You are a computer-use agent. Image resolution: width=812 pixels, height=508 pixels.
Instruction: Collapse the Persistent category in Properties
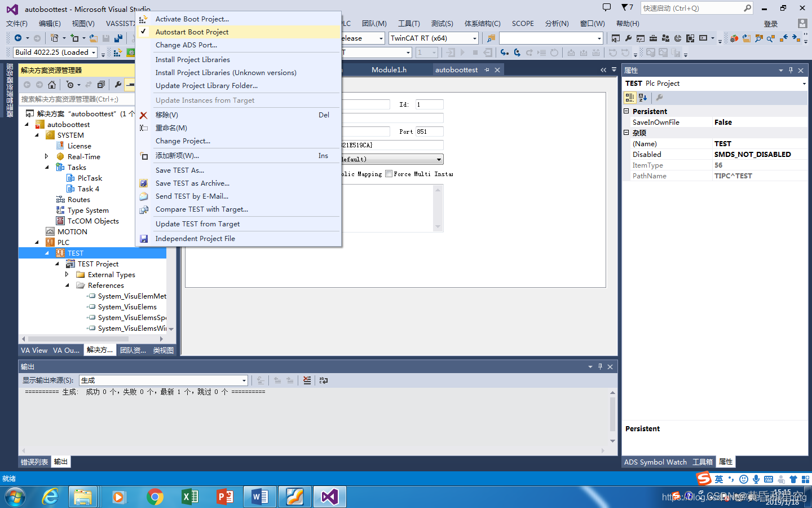pos(626,111)
